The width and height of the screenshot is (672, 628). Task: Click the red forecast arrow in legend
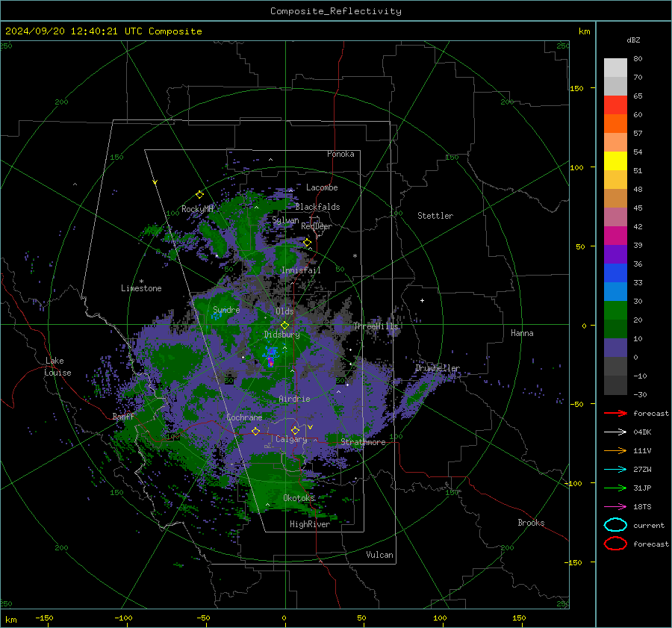(615, 413)
